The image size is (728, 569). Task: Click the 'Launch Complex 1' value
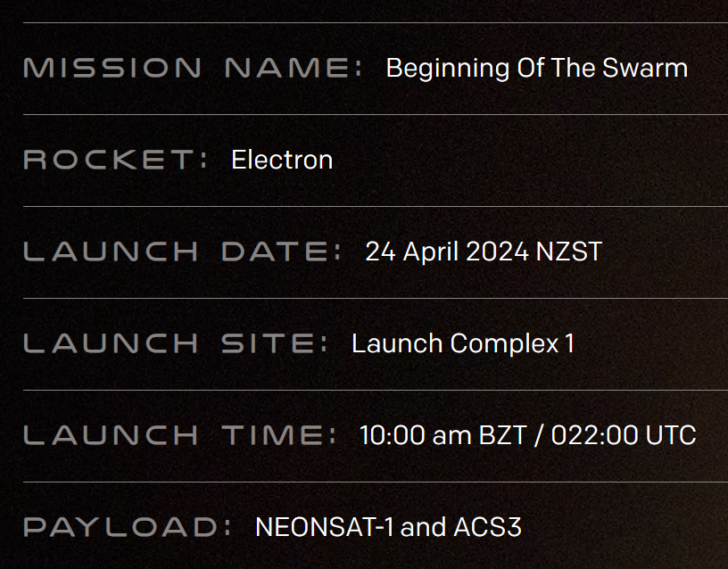463,344
